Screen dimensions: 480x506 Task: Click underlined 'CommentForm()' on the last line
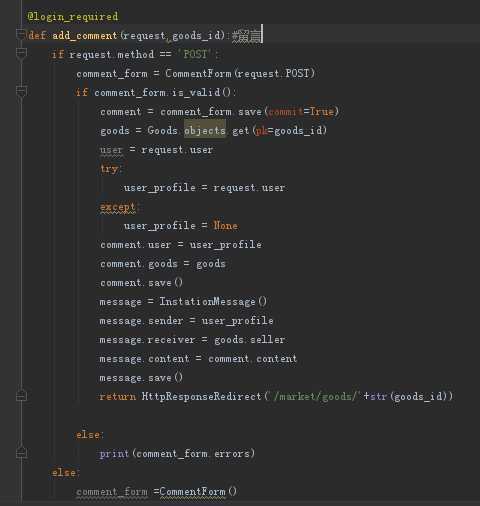(x=198, y=492)
